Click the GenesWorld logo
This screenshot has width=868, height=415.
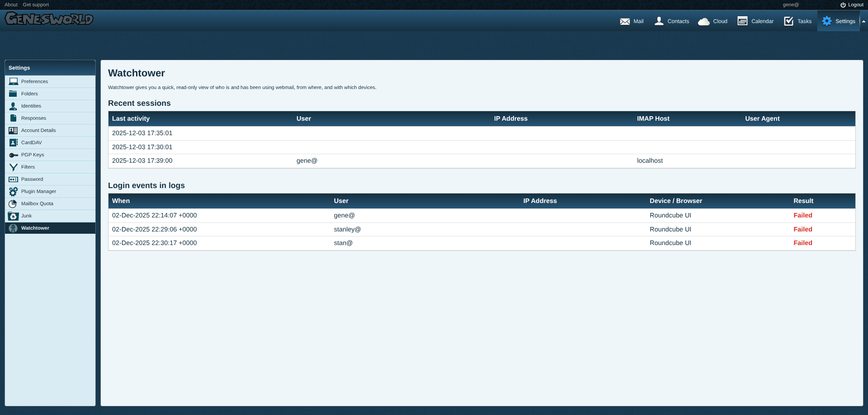coord(49,19)
